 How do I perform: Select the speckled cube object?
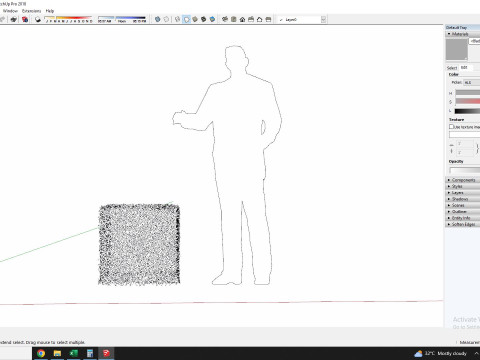pos(139,245)
